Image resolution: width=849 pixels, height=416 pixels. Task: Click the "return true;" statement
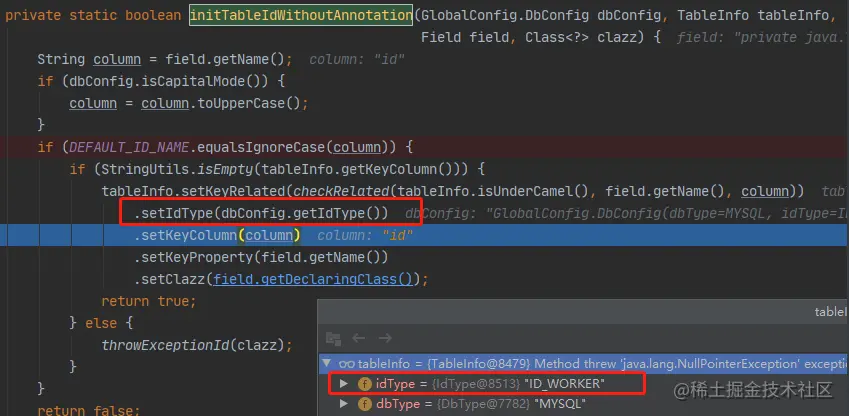149,301
